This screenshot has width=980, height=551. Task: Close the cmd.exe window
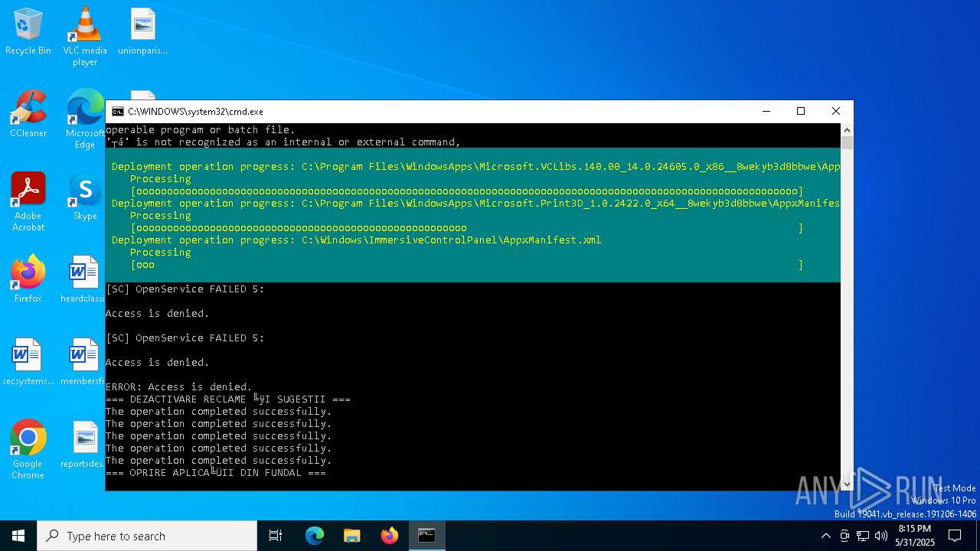click(836, 111)
